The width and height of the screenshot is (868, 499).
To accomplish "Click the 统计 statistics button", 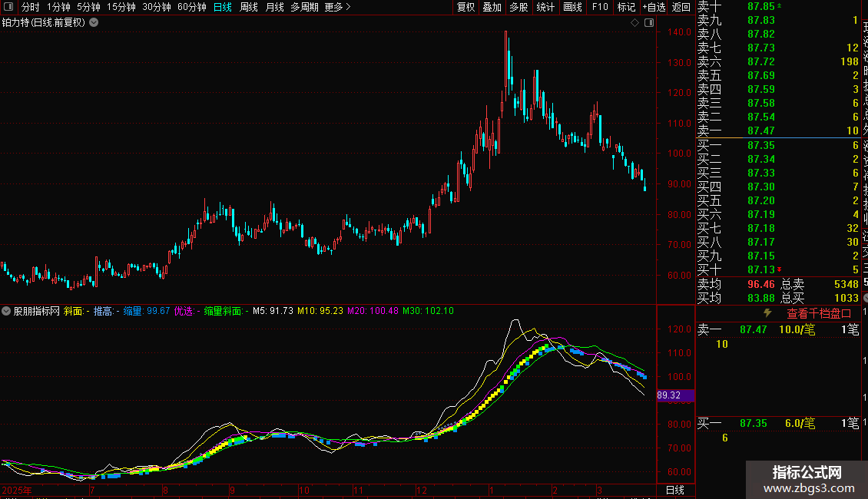I will (x=545, y=7).
